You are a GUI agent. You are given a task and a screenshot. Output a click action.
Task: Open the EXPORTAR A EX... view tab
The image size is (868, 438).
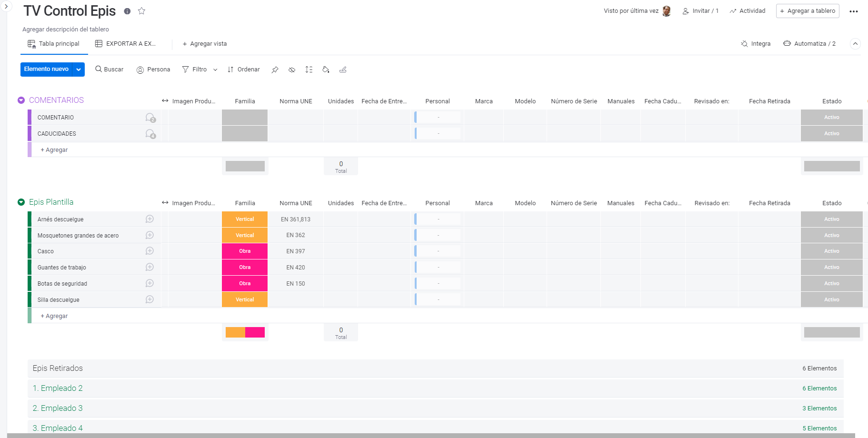[126, 44]
